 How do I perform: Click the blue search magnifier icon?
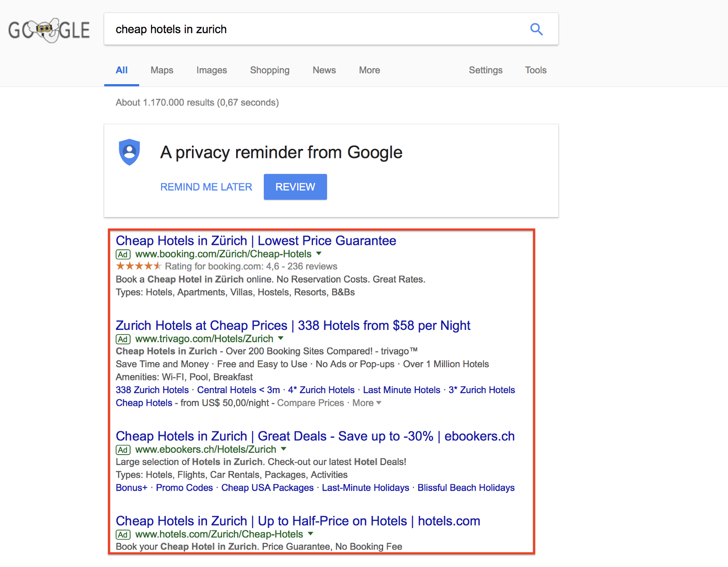click(x=536, y=30)
